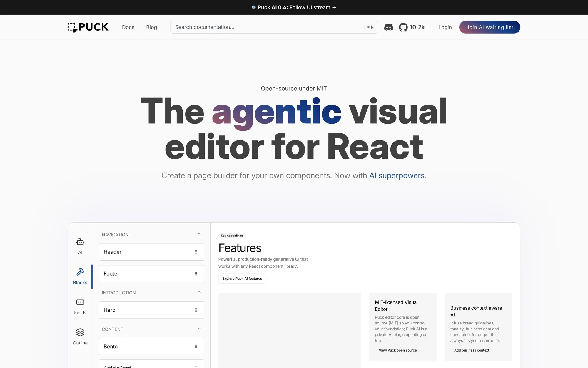Click the Bento block drag handle

pyautogui.click(x=196, y=347)
